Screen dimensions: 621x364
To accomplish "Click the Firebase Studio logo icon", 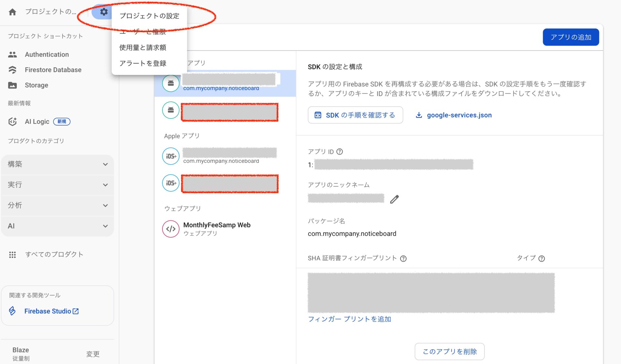I will click(12, 311).
